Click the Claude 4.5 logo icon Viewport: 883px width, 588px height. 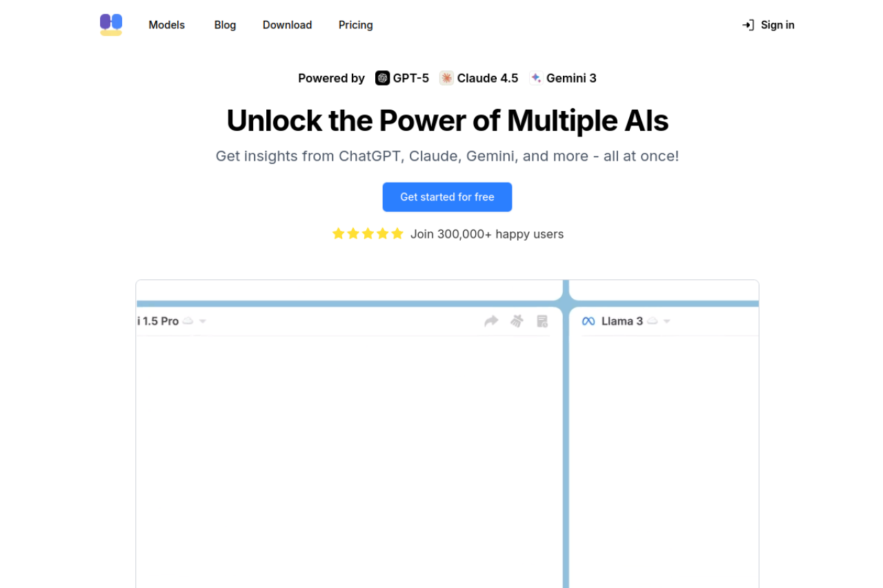(446, 78)
